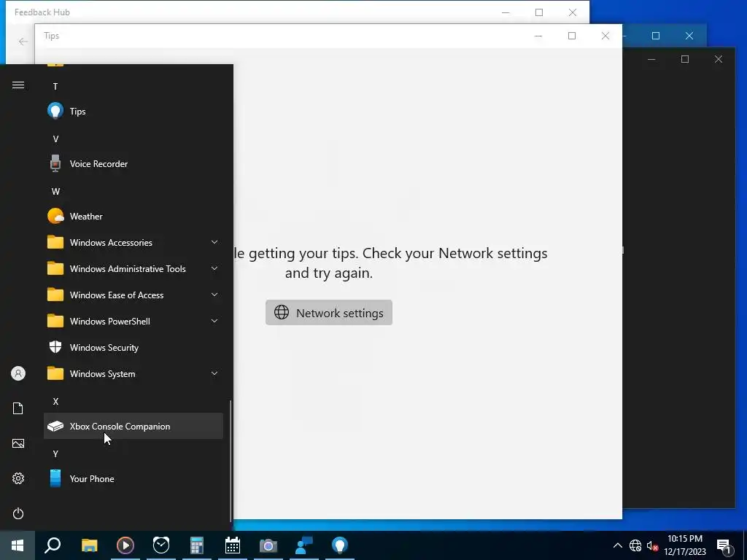
Task: Open network status tray icon
Action: click(x=635, y=545)
